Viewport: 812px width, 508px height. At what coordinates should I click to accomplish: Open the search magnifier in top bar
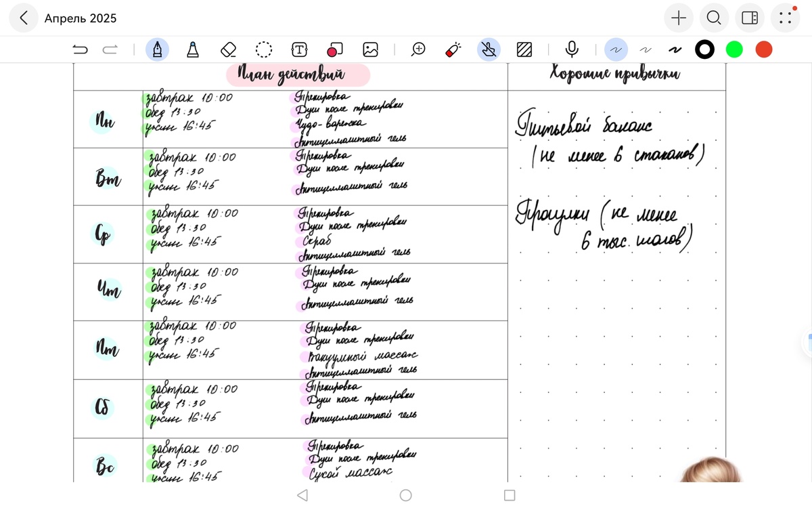point(714,18)
